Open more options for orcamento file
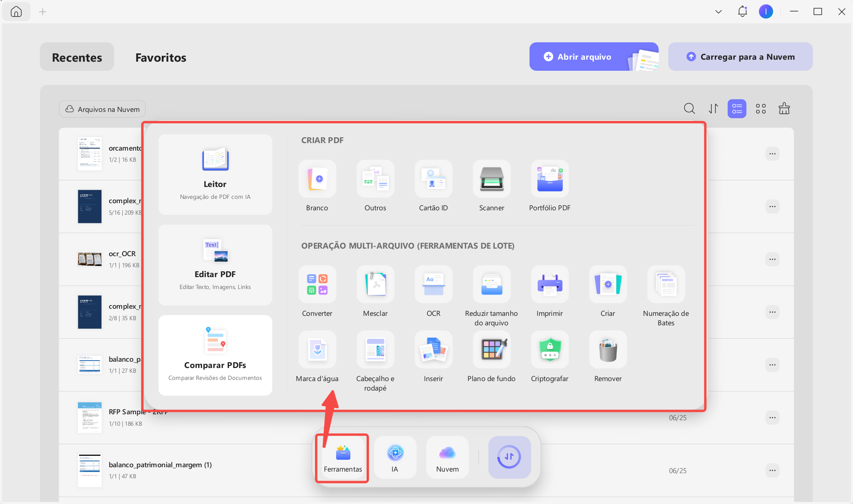Image resolution: width=853 pixels, height=504 pixels. click(x=772, y=154)
